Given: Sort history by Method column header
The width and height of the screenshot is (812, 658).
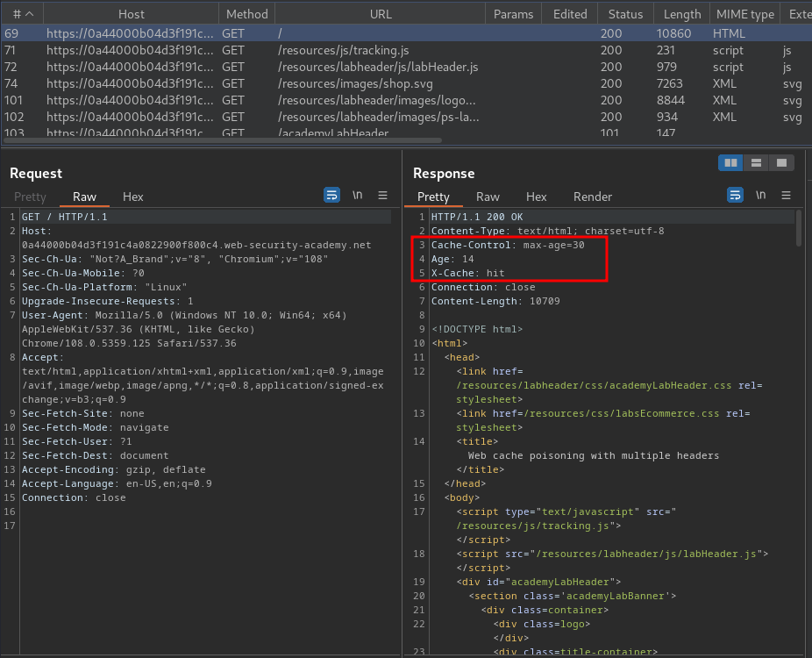Looking at the screenshot, I should tap(247, 14).
